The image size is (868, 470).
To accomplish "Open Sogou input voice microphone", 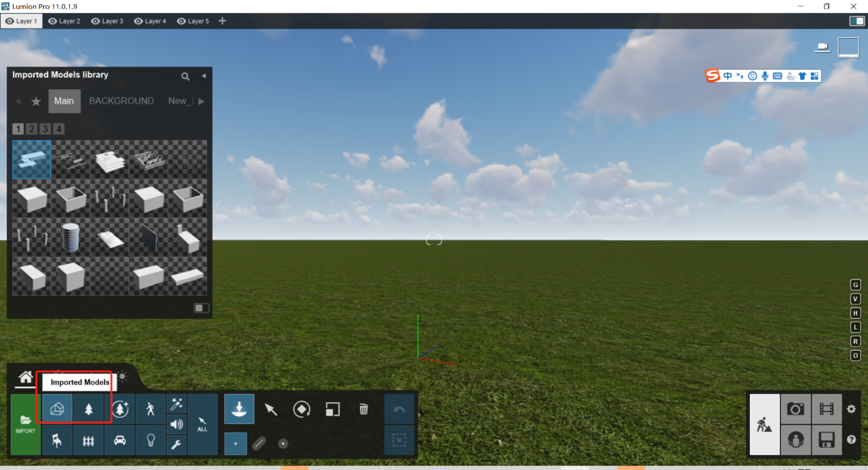I will tap(765, 76).
